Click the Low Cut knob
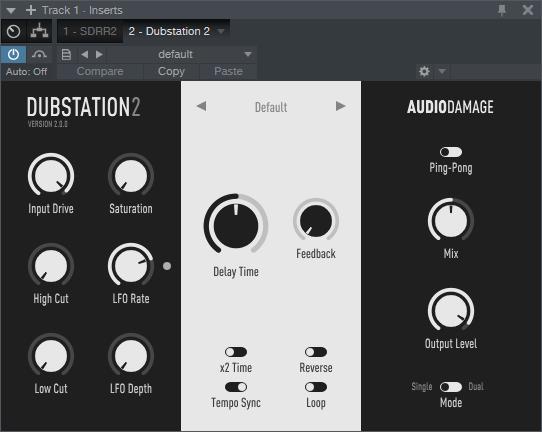The height and width of the screenshot is (432, 542). [51, 355]
